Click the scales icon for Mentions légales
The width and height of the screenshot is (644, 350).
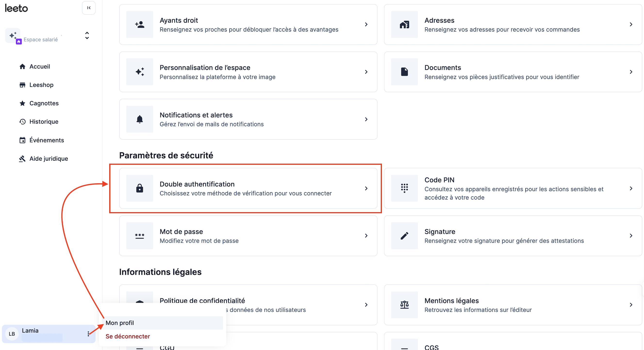(404, 305)
